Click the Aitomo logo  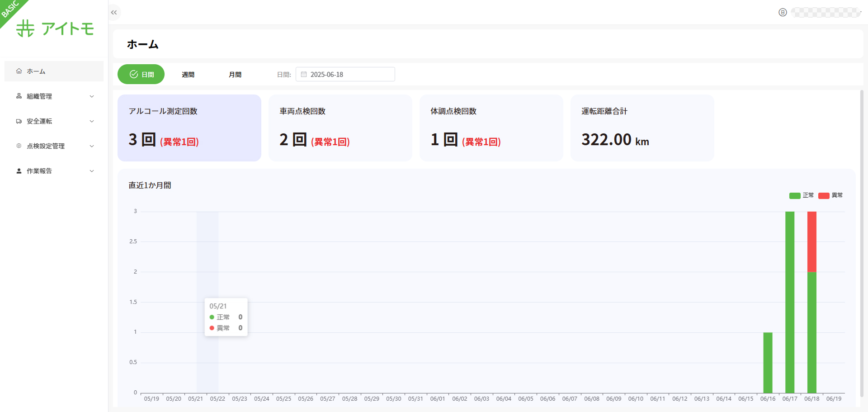point(55,28)
